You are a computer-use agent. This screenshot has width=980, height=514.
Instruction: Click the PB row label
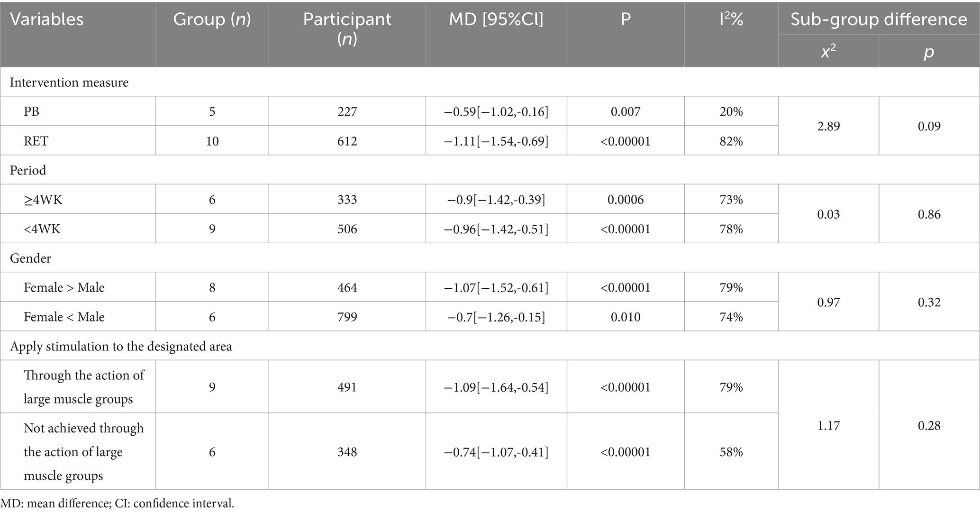pyautogui.click(x=32, y=111)
